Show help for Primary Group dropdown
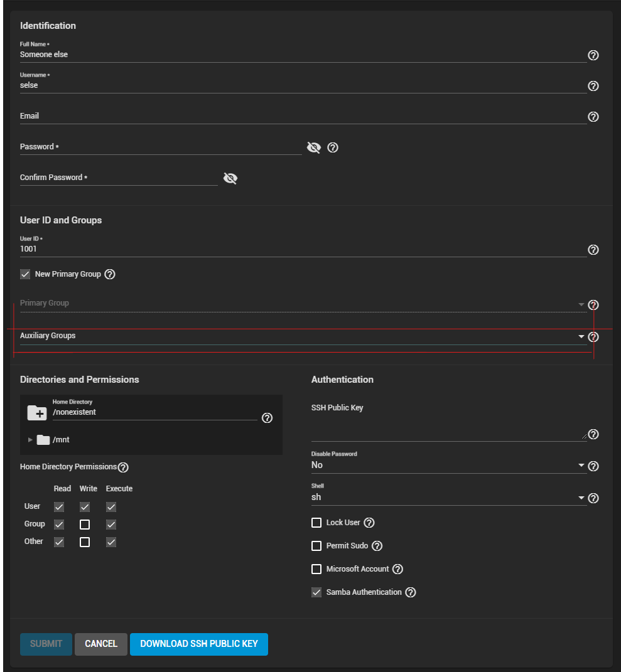This screenshot has width=621, height=672. pos(593,305)
